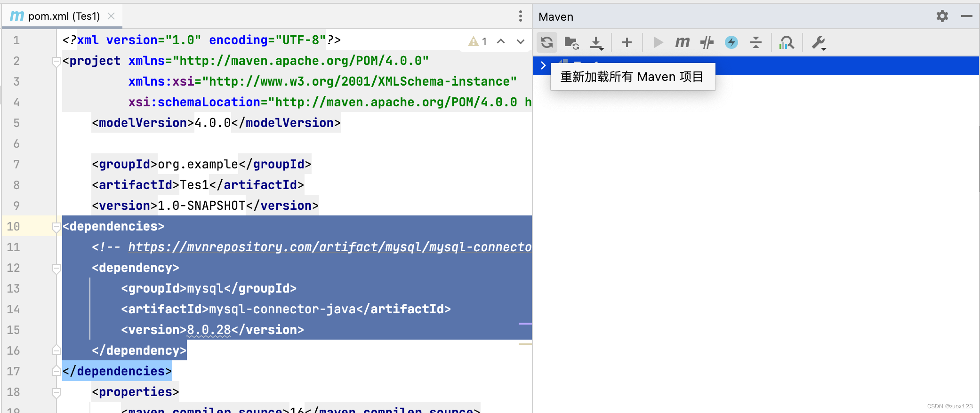The height and width of the screenshot is (413, 980).
Task: Click the mysql groupId value
Action: click(x=205, y=288)
